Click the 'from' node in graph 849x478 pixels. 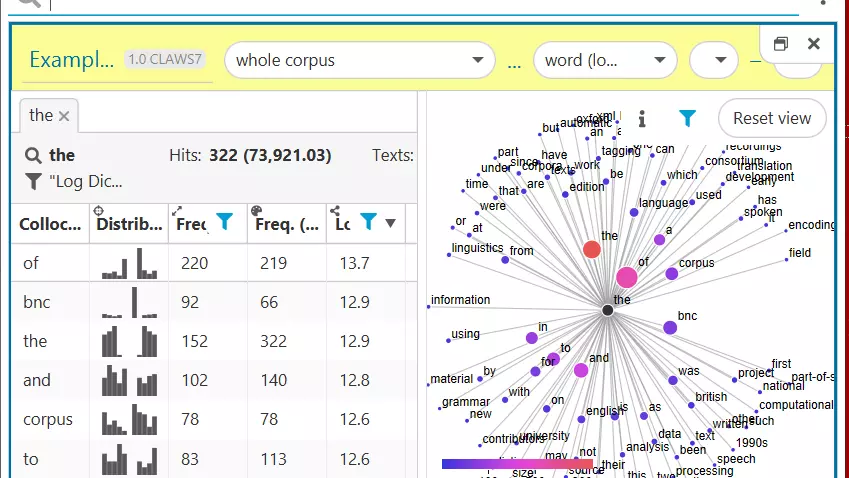pos(505,260)
